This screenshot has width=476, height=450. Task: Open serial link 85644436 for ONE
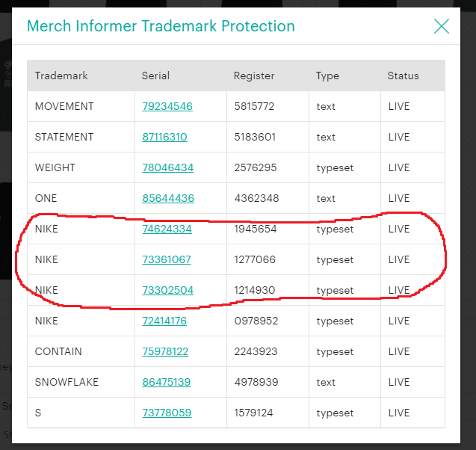[168, 198]
